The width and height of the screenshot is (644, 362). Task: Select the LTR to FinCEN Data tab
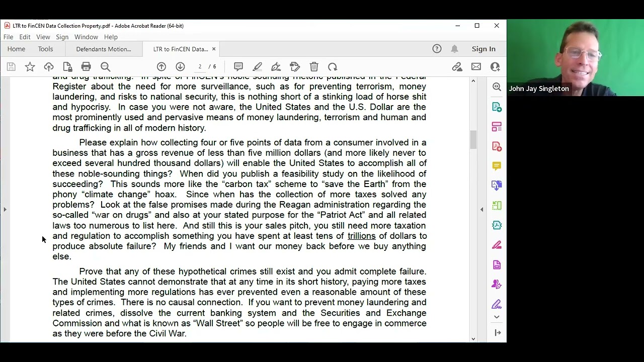[180, 49]
